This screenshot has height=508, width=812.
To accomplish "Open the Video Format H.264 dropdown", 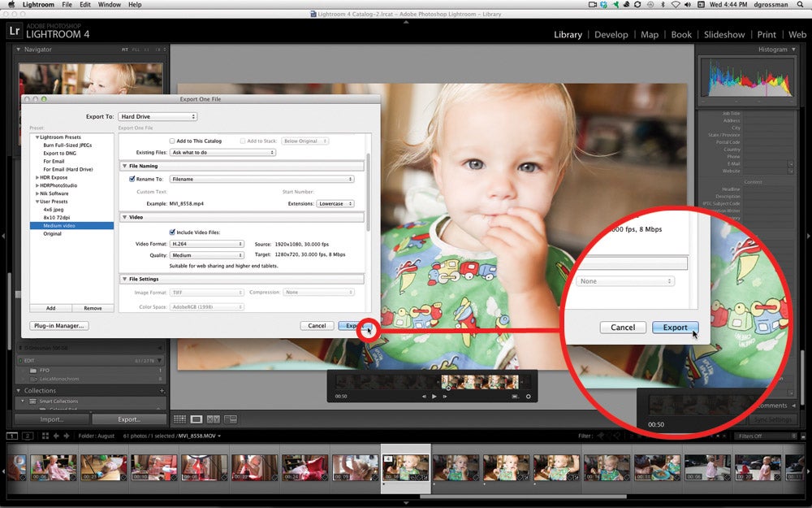I will click(206, 244).
